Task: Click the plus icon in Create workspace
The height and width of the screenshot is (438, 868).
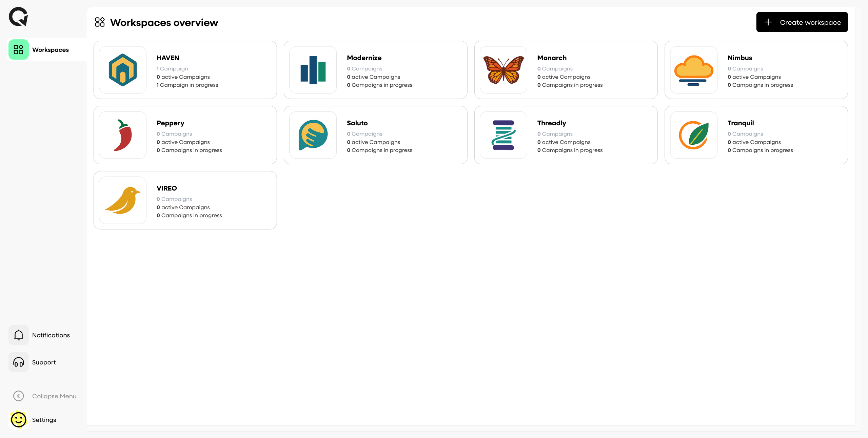Action: pyautogui.click(x=768, y=22)
